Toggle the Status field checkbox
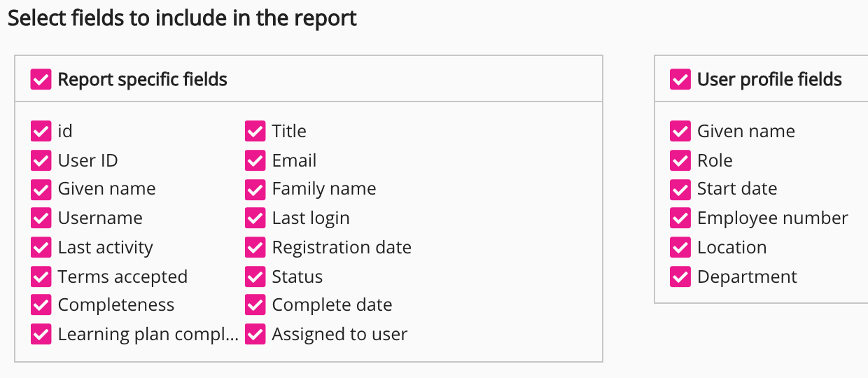This screenshot has width=868, height=378. coord(255,276)
